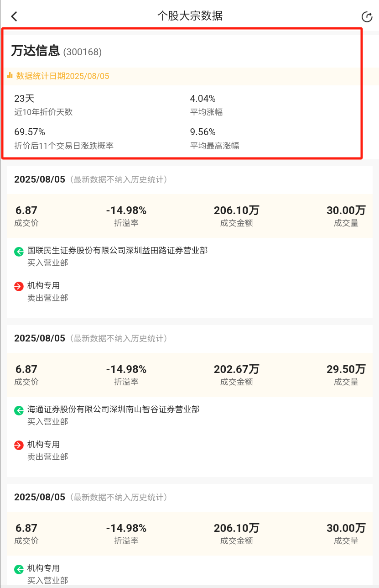Click the stock code (300168)
Viewport: 379px width, 588px height.
(x=83, y=52)
